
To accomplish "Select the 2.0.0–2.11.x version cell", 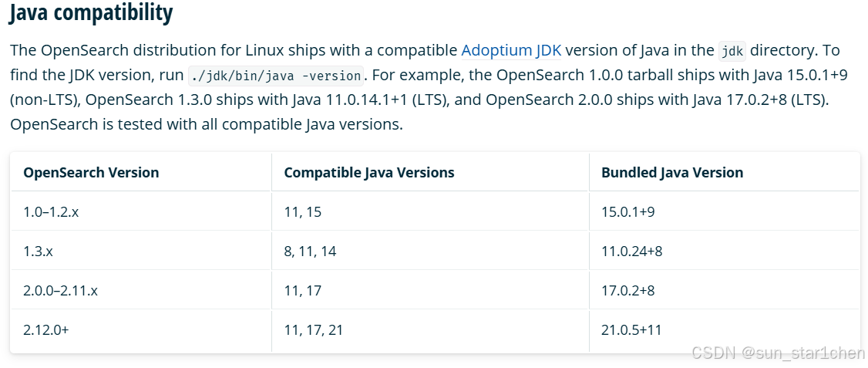I will [60, 291].
